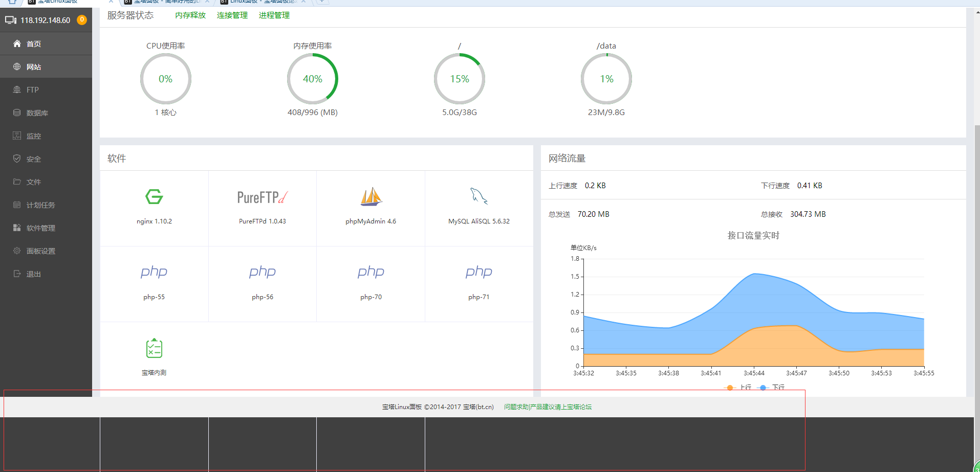
Task: Open 计划任务 in the sidebar
Action: click(x=46, y=205)
